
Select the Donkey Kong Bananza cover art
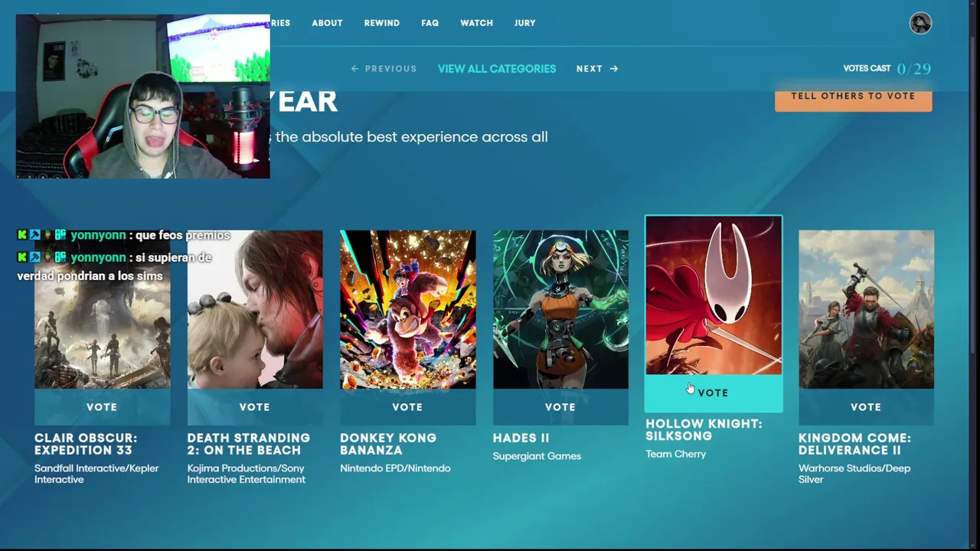tap(407, 309)
